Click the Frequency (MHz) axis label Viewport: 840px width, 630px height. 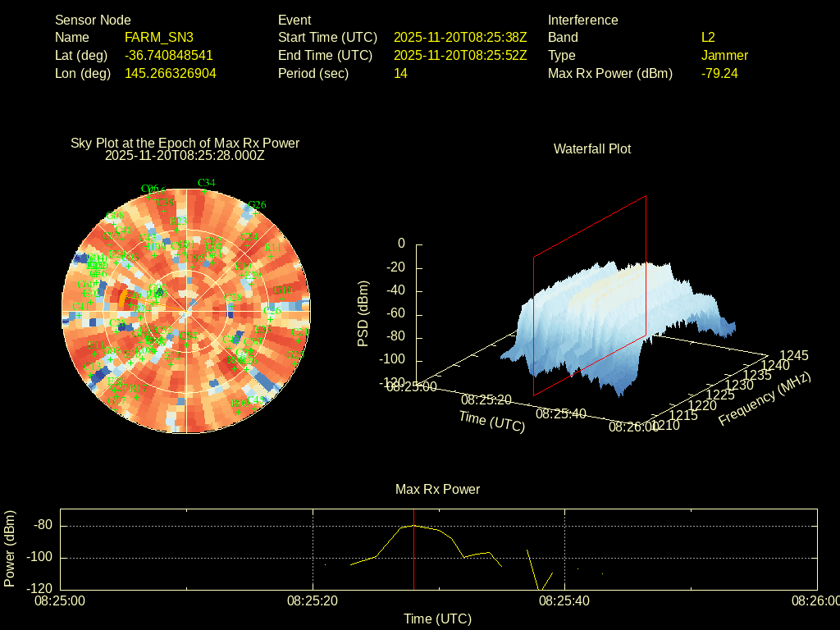tap(765, 399)
